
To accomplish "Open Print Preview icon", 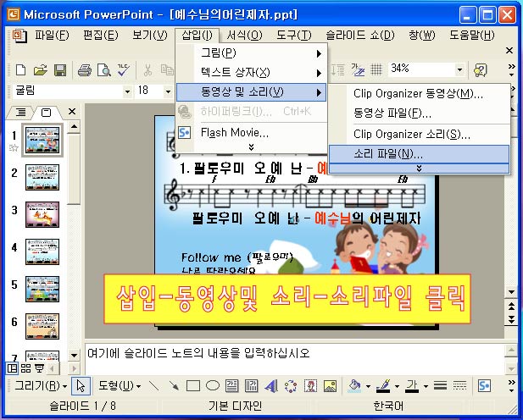I will pyautogui.click(x=104, y=70).
